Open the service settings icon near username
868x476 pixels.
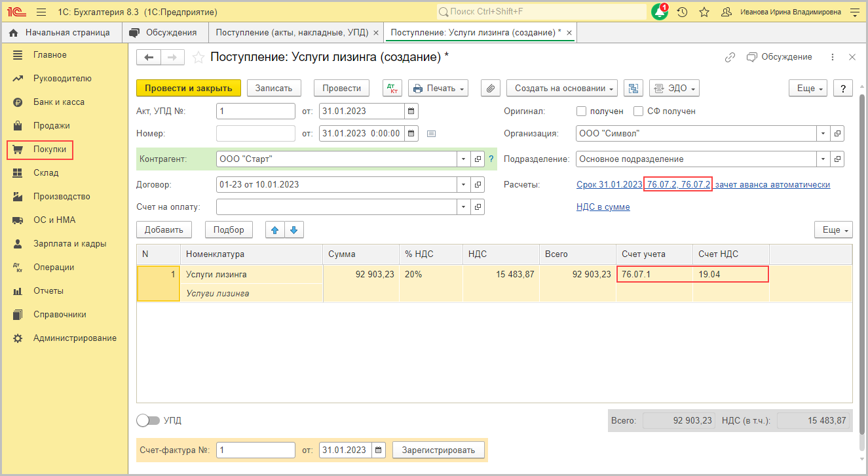click(854, 12)
